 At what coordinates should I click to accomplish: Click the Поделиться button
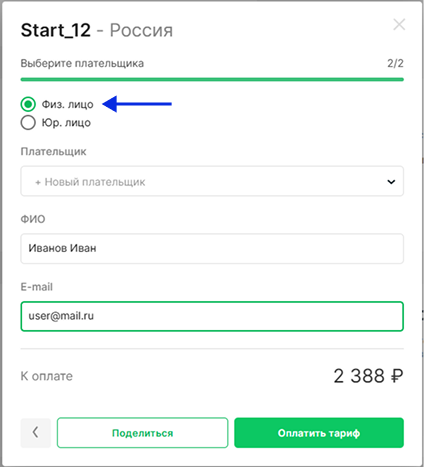tap(142, 433)
